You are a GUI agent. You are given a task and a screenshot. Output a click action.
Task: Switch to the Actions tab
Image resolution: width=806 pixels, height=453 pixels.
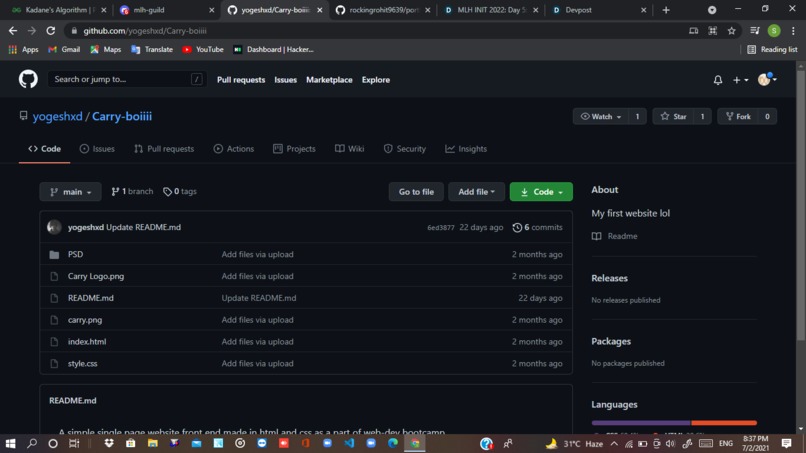(x=234, y=149)
